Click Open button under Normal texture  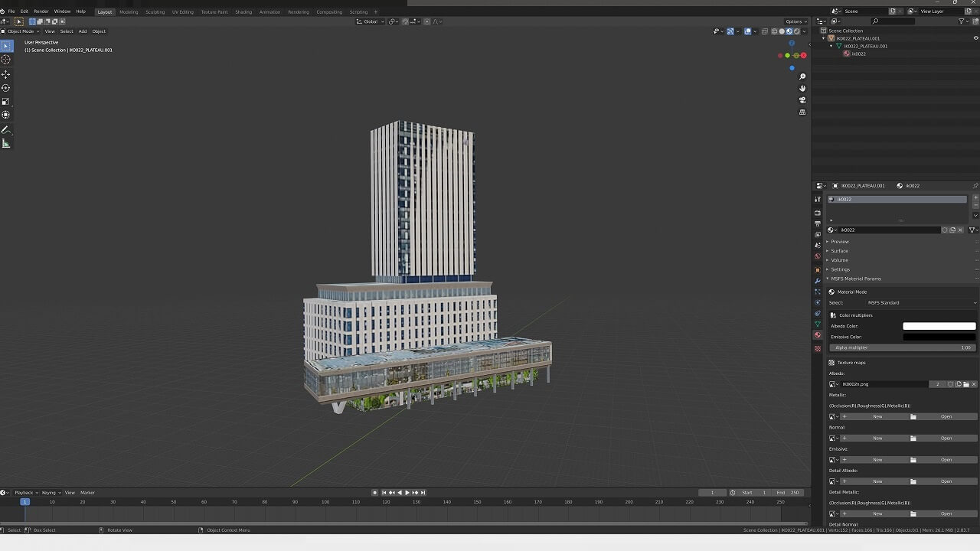pyautogui.click(x=946, y=439)
